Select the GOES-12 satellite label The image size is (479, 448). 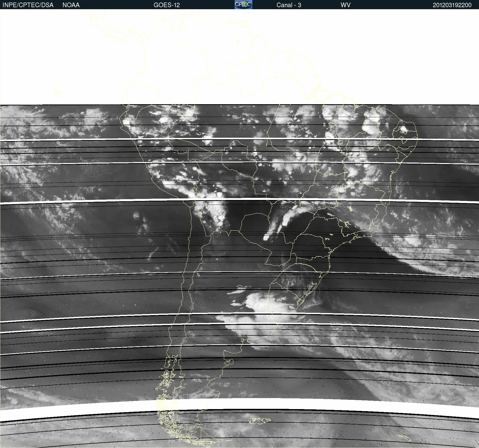(x=166, y=5)
